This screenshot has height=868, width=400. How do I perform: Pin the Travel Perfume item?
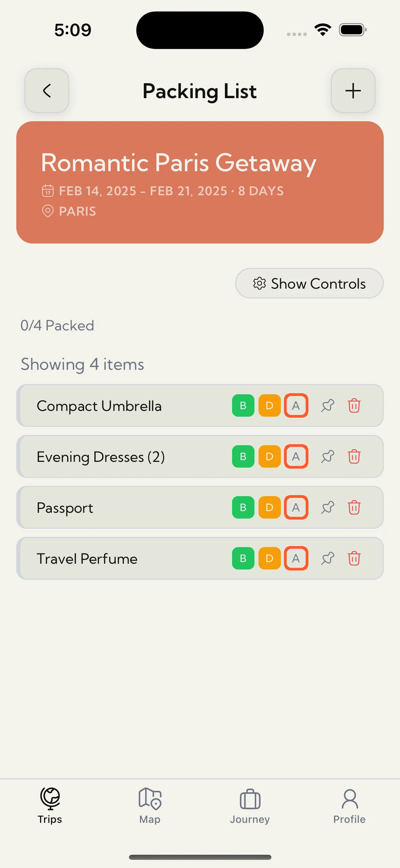[328, 558]
